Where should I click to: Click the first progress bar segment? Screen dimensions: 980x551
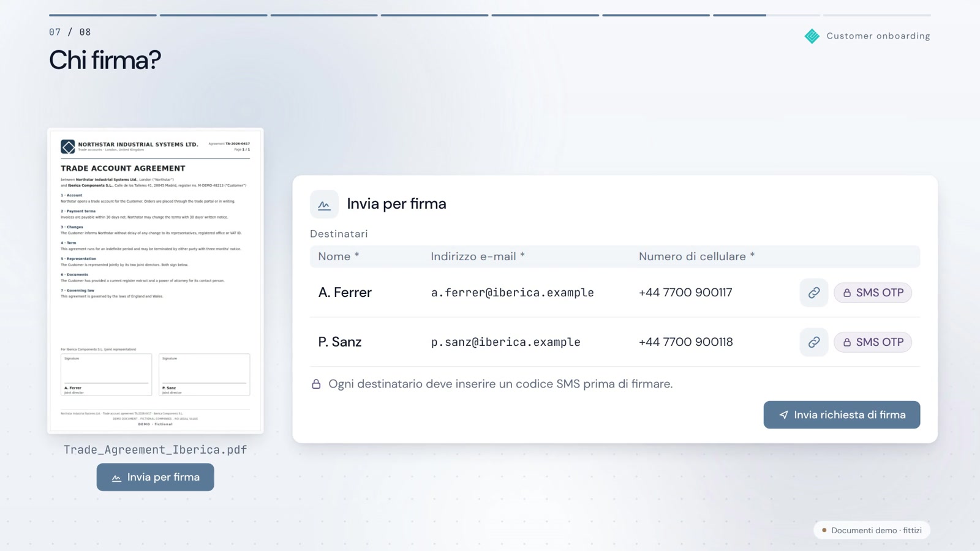(x=103, y=15)
